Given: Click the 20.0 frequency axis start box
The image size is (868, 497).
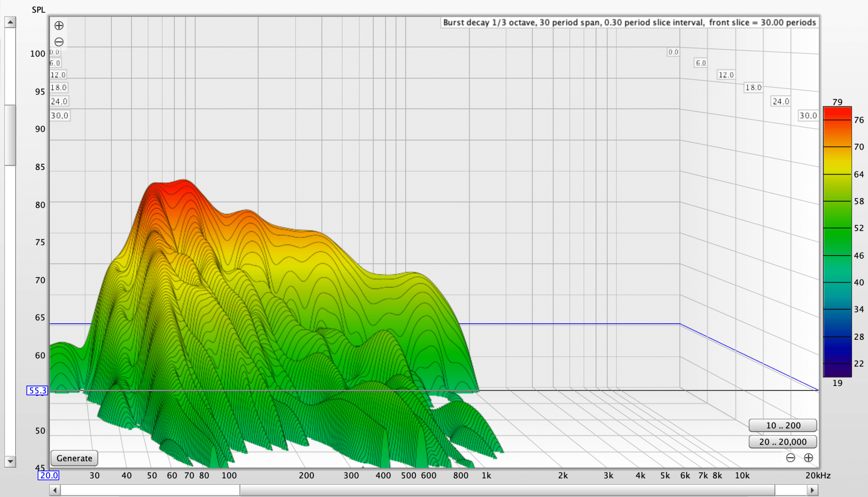Looking at the screenshot, I should [48, 475].
